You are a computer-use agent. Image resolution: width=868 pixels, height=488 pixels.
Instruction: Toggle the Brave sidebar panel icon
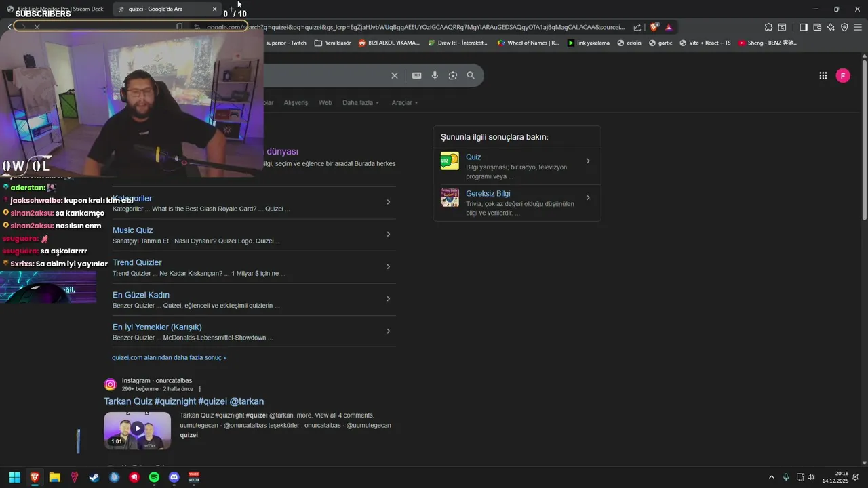point(803,27)
